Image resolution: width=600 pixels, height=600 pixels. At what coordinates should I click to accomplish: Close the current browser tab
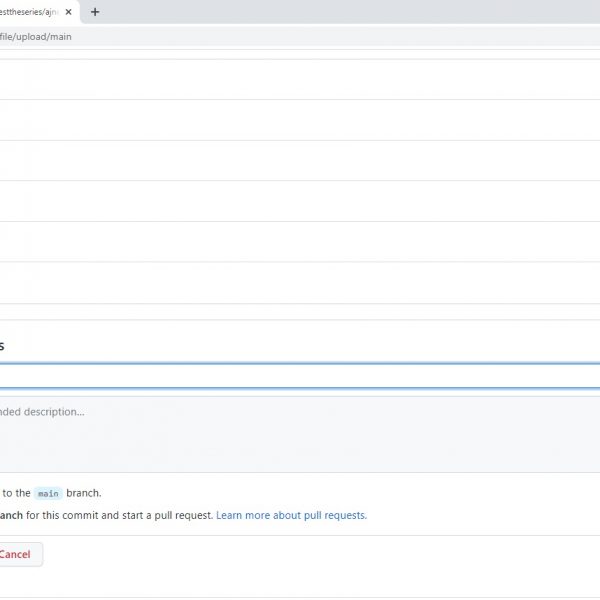coord(68,12)
